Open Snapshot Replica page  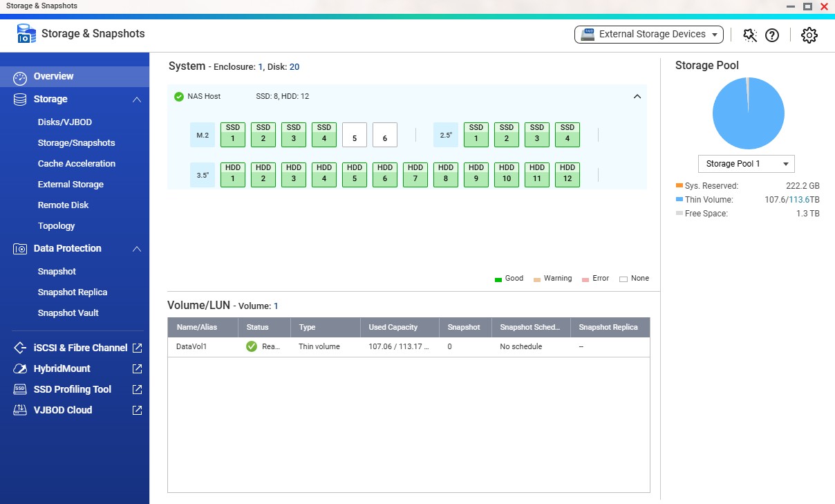73,292
